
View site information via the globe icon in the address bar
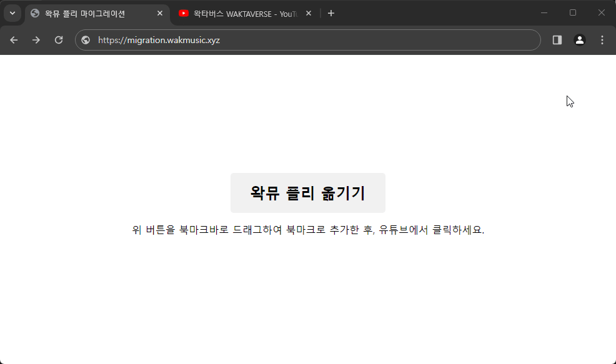(86, 40)
